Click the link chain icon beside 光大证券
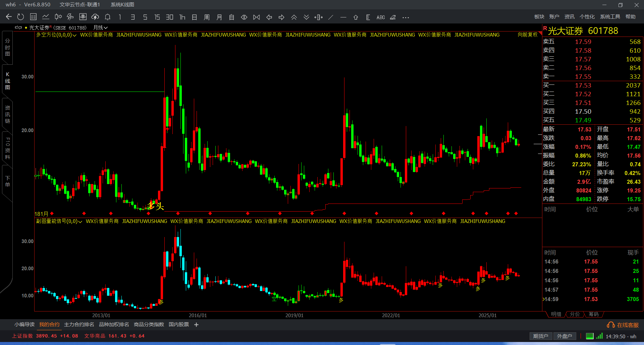644x345 pixels. (x=18, y=27)
